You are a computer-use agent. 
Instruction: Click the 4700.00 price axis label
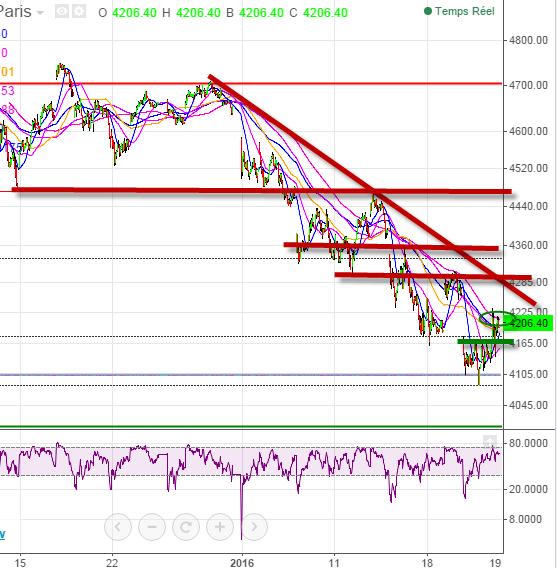coord(528,85)
